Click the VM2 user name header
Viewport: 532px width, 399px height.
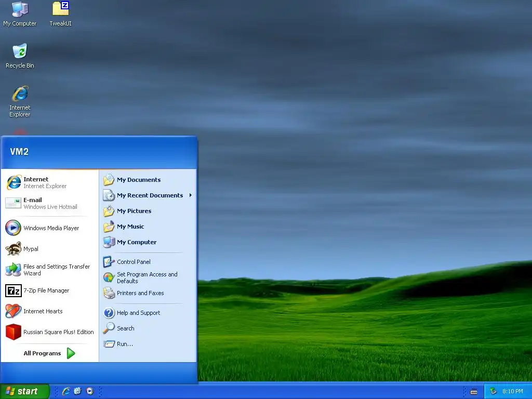coord(19,152)
